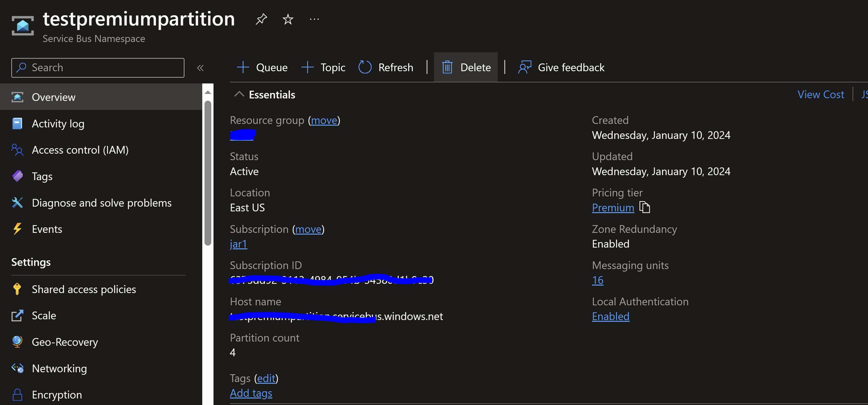Open the Premium pricing tier link

[613, 208]
